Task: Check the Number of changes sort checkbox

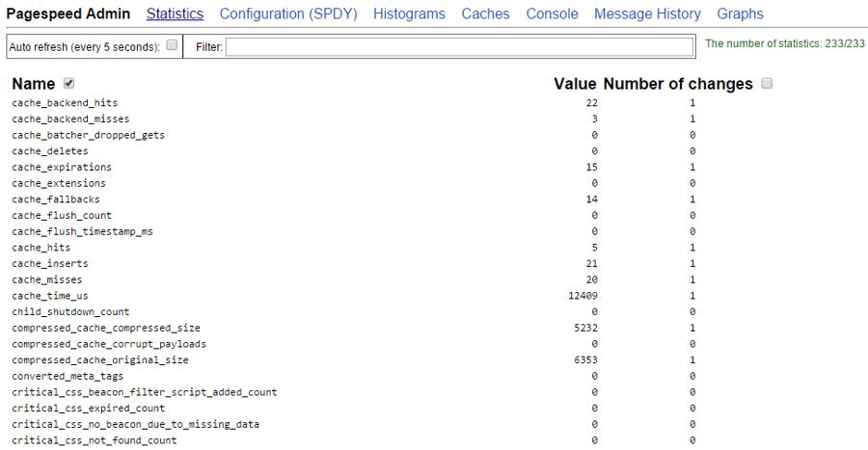Action: click(x=767, y=84)
